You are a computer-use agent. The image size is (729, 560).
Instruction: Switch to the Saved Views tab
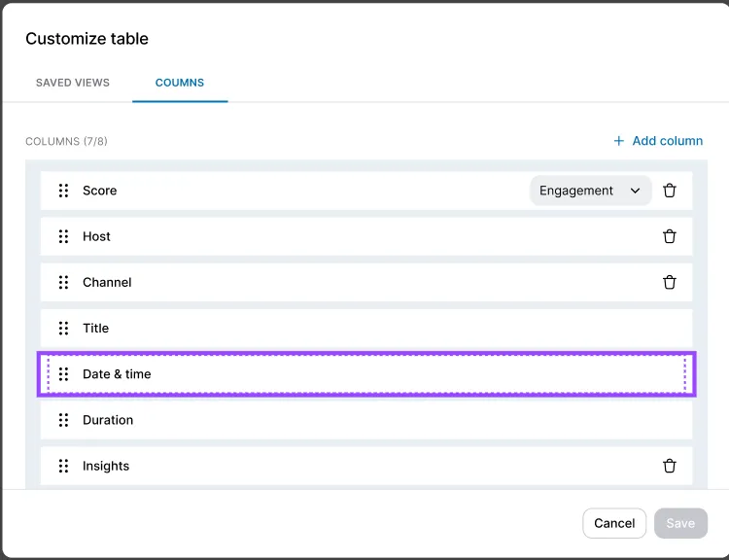73,83
